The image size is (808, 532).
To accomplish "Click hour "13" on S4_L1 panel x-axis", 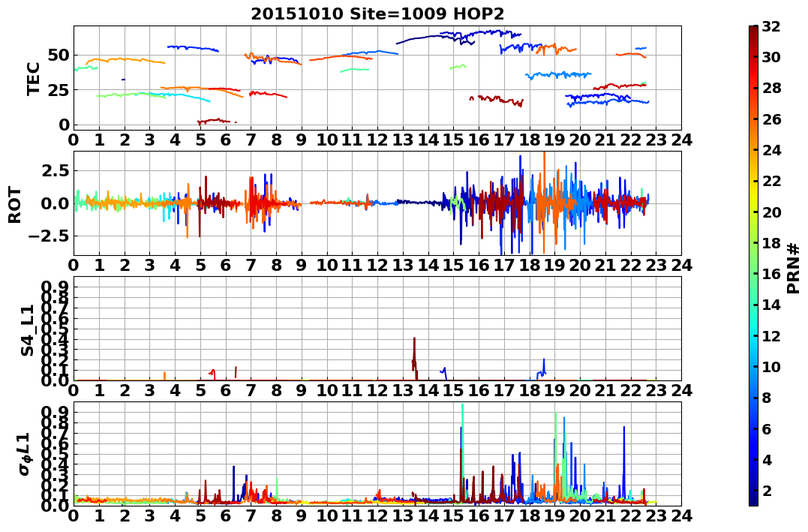I will (403, 391).
